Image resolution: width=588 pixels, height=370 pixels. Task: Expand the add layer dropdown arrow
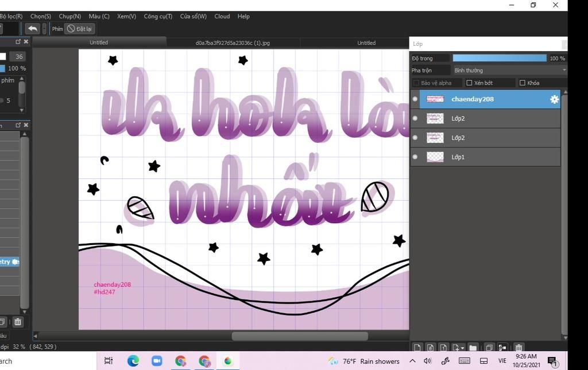pos(463,348)
